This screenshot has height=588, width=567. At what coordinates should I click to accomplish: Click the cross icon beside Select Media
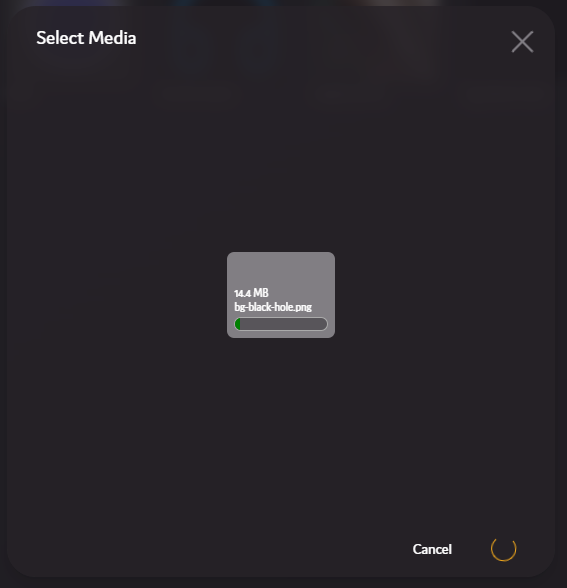pyautogui.click(x=522, y=42)
